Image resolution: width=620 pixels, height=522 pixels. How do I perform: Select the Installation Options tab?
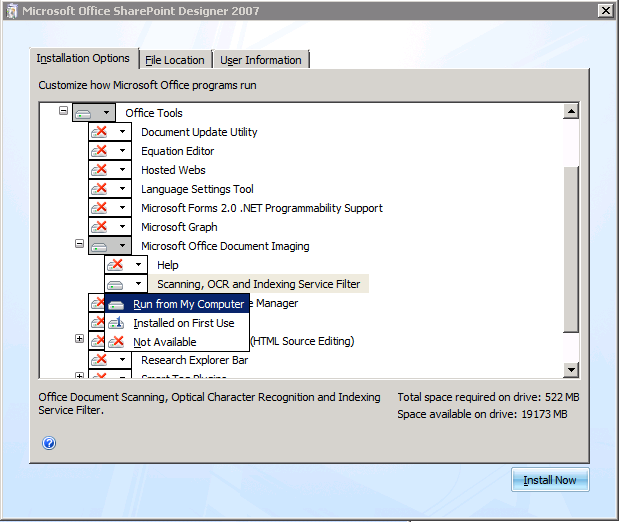(83, 59)
